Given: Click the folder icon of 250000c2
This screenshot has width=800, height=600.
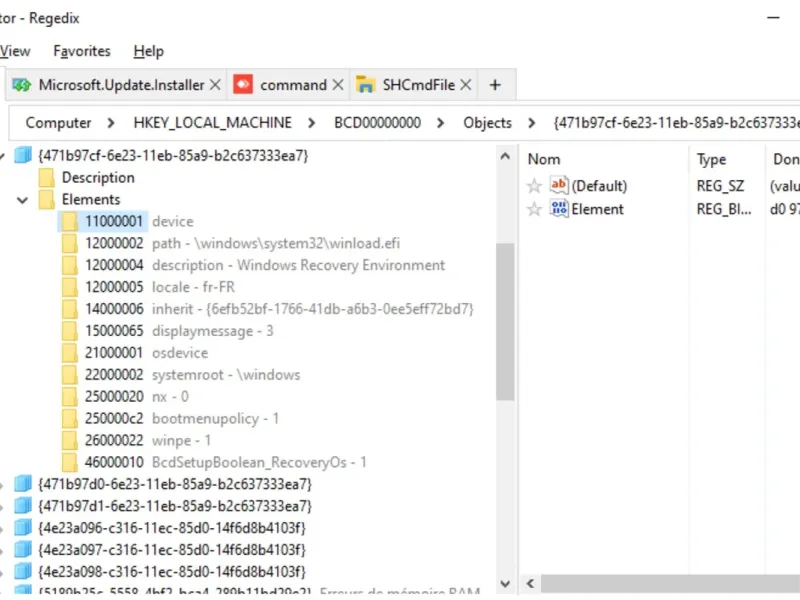Looking at the screenshot, I should pos(69,419).
